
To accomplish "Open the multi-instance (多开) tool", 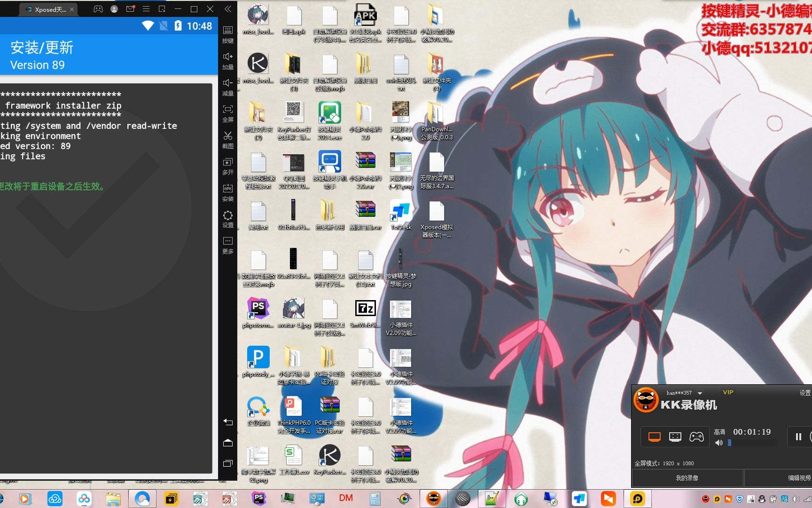I will pyautogui.click(x=228, y=166).
